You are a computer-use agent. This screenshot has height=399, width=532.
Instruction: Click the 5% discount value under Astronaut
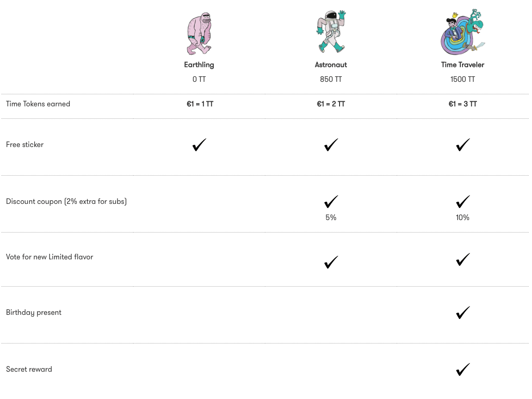point(331,217)
